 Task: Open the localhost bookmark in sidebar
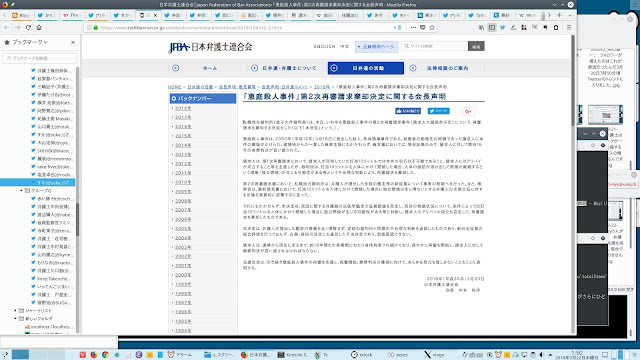pos(49,327)
